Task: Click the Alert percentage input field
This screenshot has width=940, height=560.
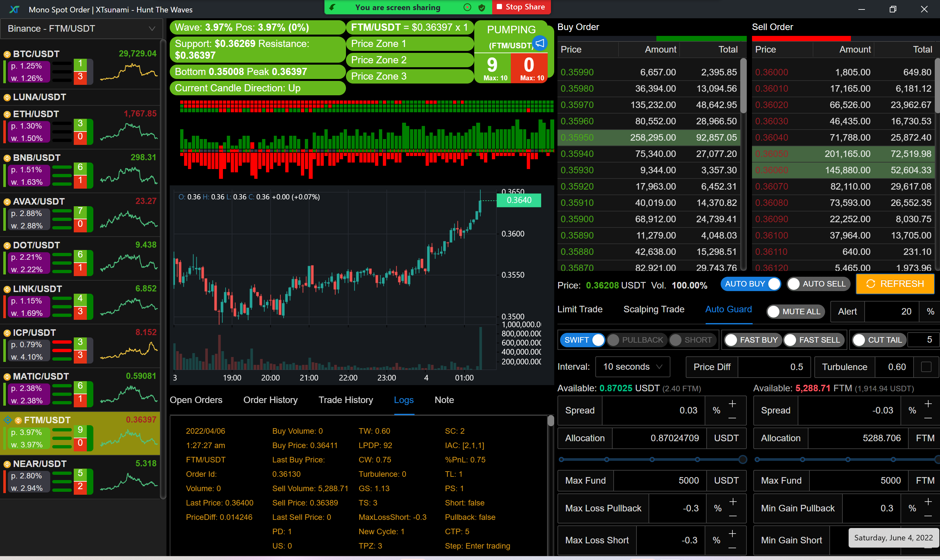Action: click(891, 312)
